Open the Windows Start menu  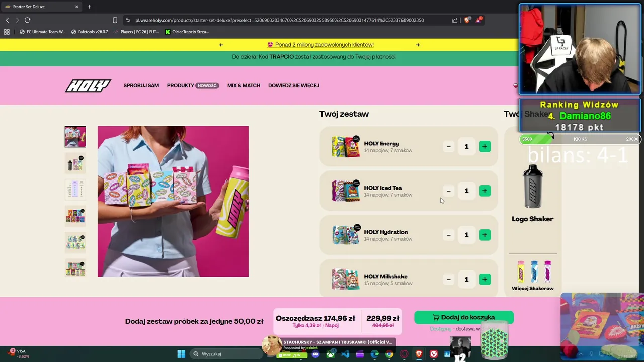(181, 354)
